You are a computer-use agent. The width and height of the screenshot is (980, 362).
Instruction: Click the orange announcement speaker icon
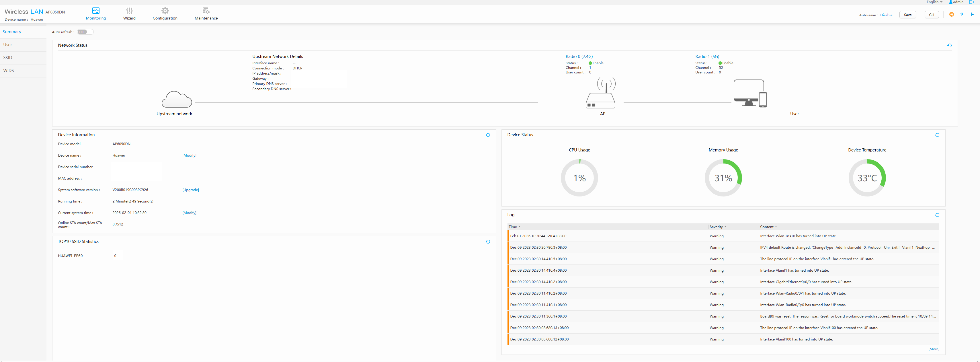tap(951, 14)
